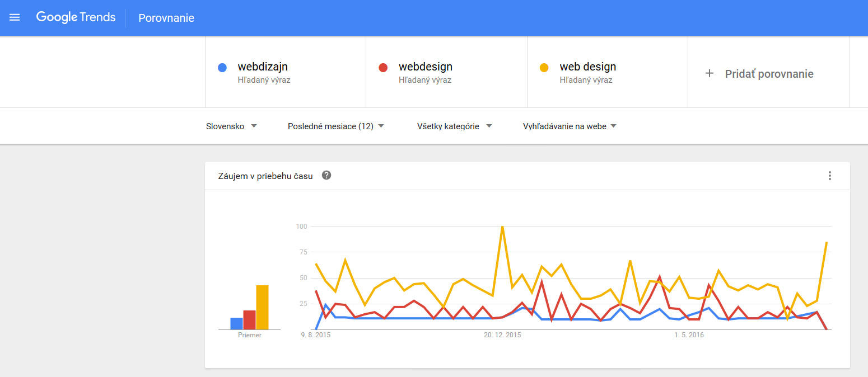Viewport: 868px width, 377px height.
Task: Click the yellow average bar in Priemer chart
Action: 263,307
